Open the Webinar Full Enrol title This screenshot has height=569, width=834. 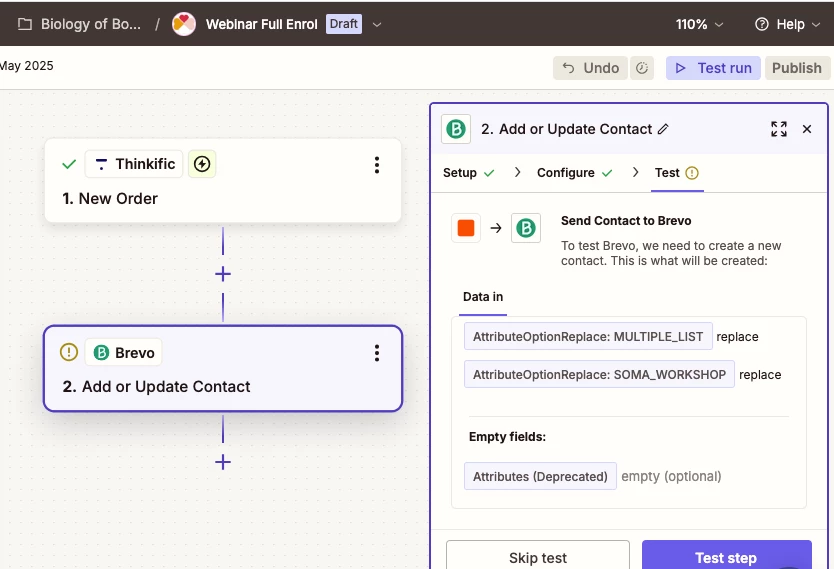[x=261, y=24]
